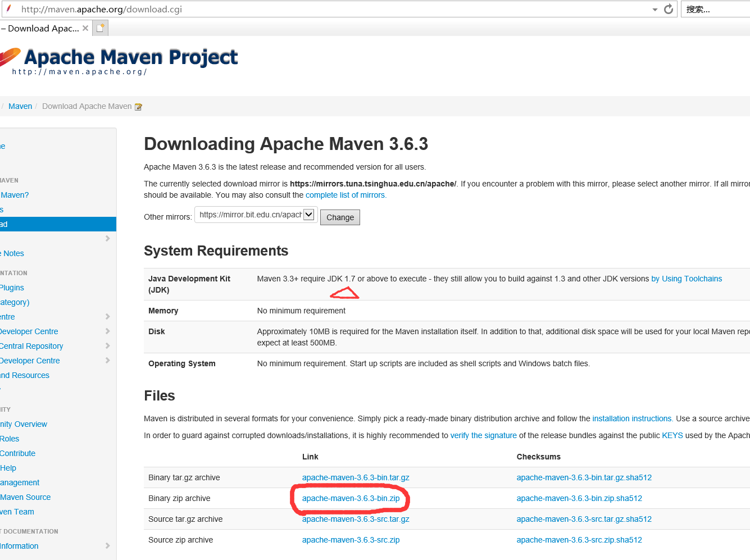
Task: Open apache-maven-3.6.3-bin.zip.sha512 checksum
Action: point(579,498)
